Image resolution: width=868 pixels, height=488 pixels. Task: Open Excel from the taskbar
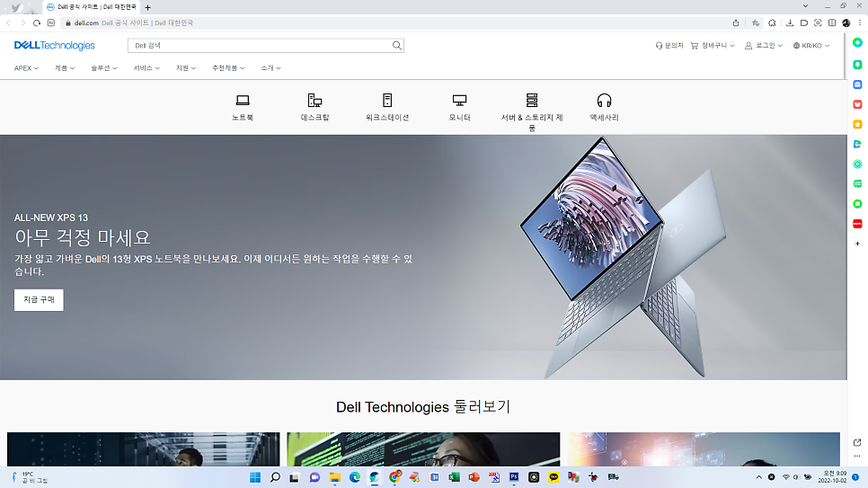pyautogui.click(x=454, y=477)
